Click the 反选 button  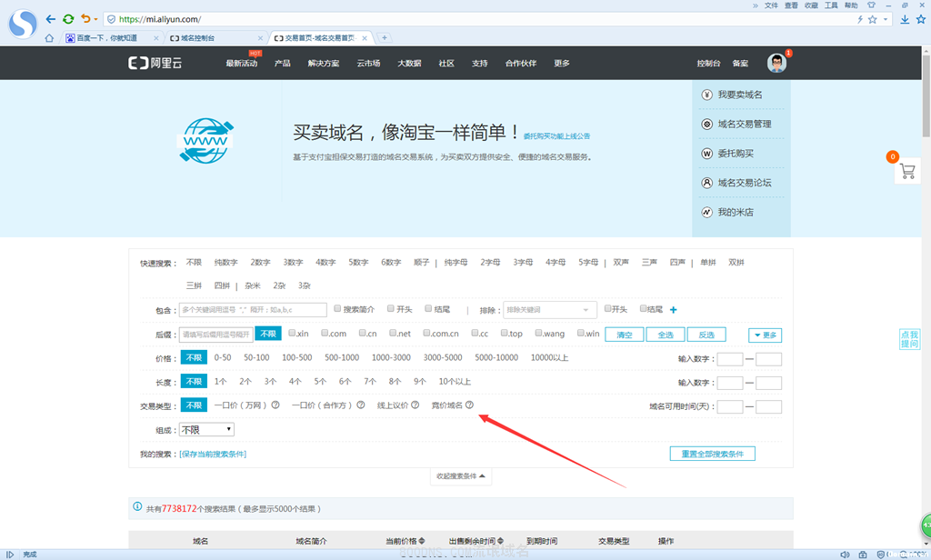[x=706, y=335]
